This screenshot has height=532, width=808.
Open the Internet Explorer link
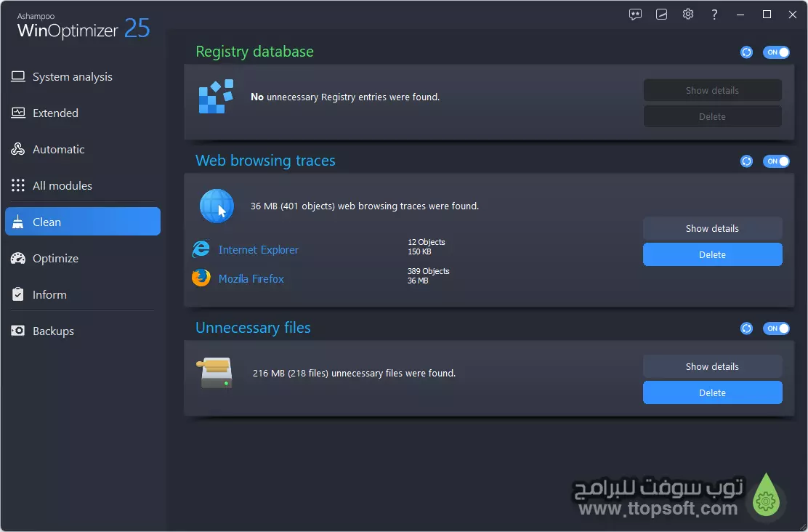258,250
